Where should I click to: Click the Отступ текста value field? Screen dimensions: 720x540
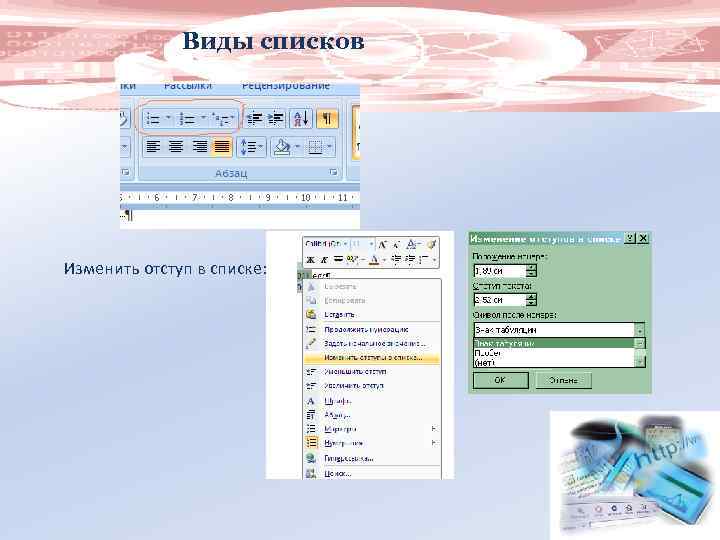tap(500, 300)
